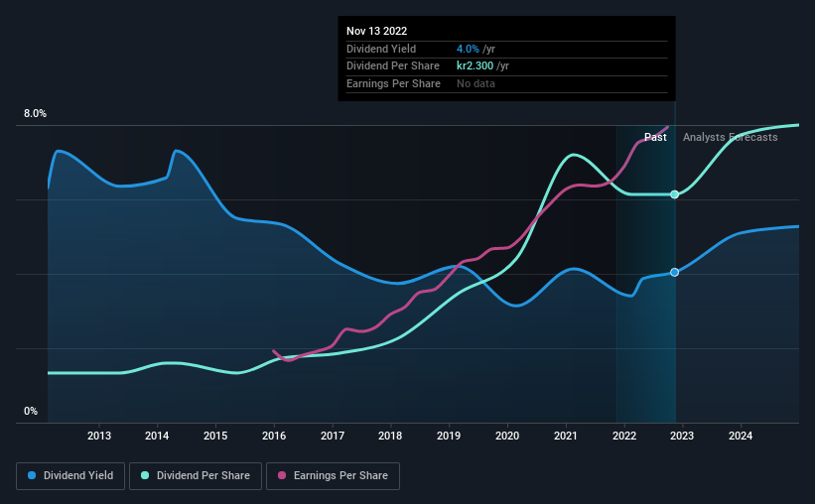
Task: Click the kr2.300 Dividend Per Share value
Action: 475,66
